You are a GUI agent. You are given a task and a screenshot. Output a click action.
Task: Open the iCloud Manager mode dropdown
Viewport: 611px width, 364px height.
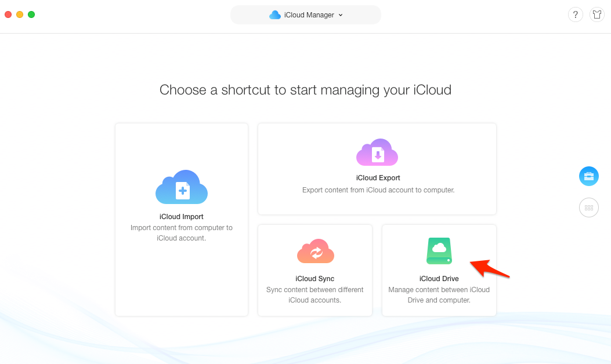tap(306, 14)
